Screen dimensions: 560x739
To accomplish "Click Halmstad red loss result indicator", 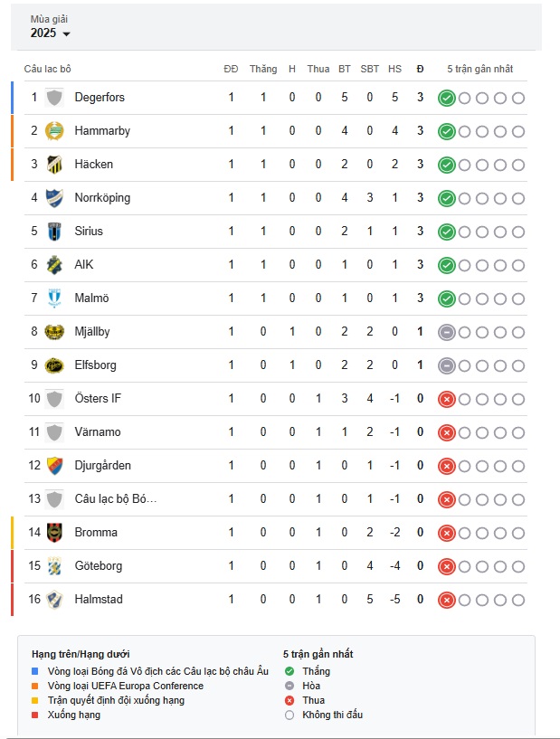I will pos(446,600).
